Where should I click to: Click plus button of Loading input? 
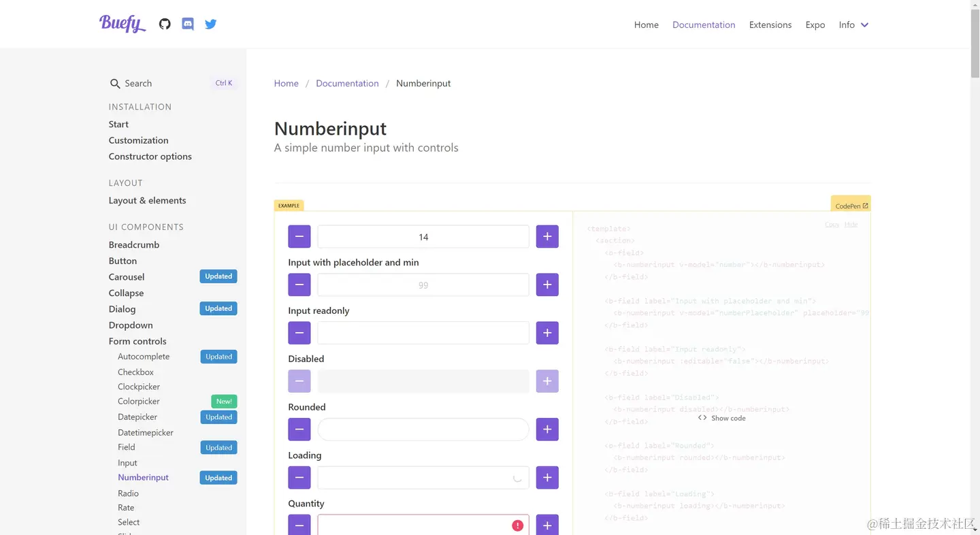tap(547, 478)
